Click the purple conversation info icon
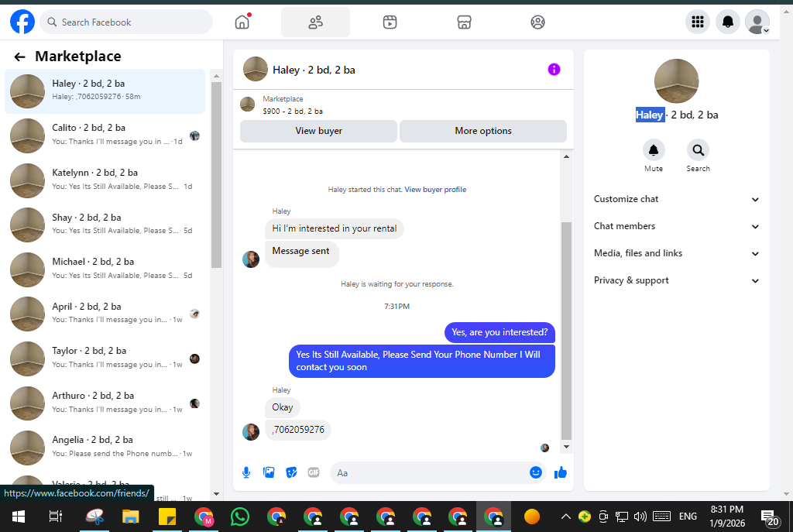The height and width of the screenshot is (532, 793). point(554,69)
